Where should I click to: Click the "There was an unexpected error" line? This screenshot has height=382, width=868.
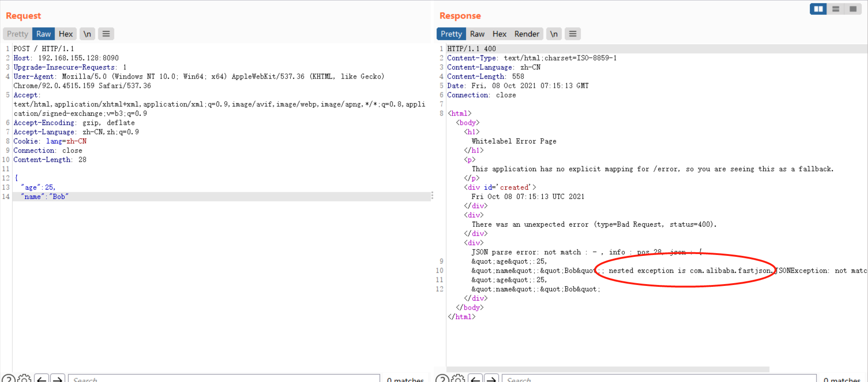pyautogui.click(x=594, y=224)
